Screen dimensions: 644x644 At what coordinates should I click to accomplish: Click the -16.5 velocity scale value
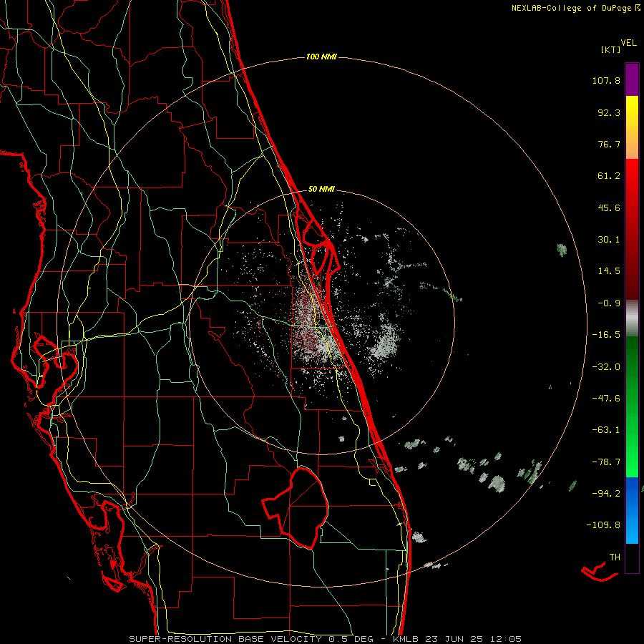606,335
